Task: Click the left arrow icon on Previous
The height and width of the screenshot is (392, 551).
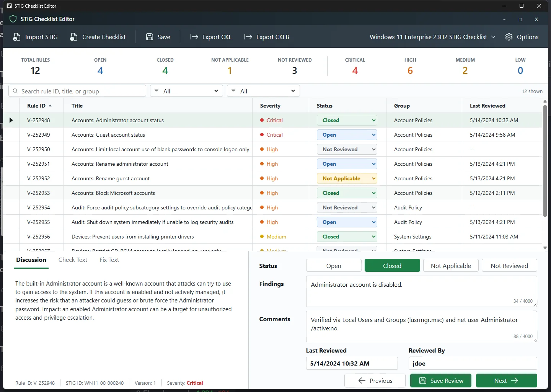Action: coord(362,381)
